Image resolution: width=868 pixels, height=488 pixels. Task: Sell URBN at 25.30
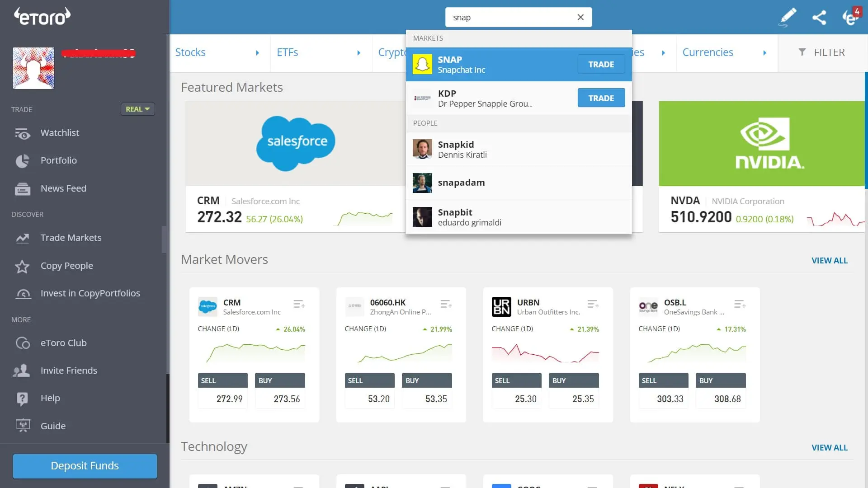516,391
